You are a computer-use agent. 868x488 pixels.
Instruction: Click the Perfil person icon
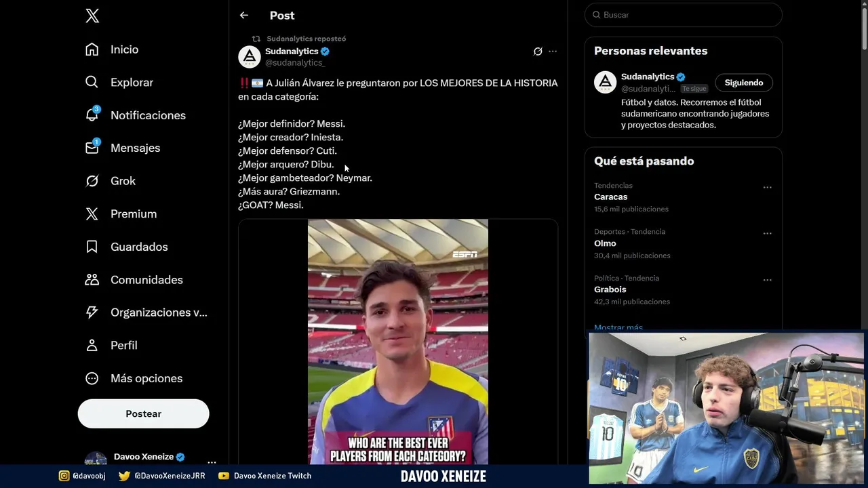point(92,345)
